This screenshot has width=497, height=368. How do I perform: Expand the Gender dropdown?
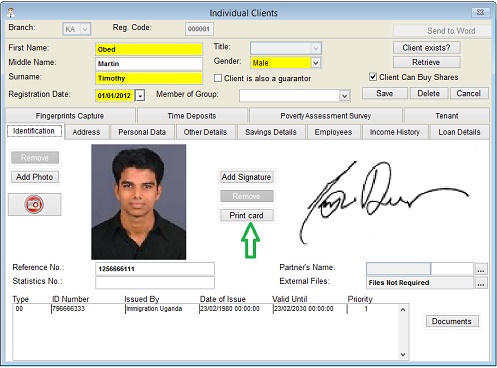[316, 63]
